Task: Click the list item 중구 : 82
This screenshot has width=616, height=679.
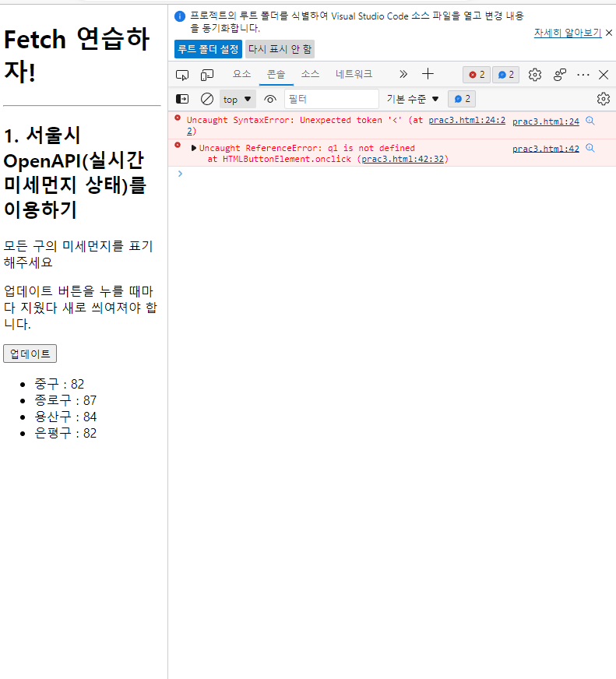Action: (59, 384)
